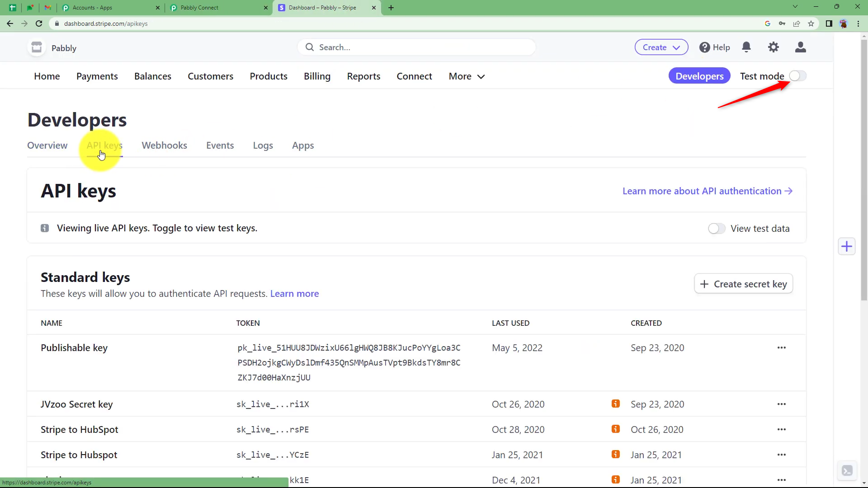Screen dimensions: 868x488
Task: Click Create secret key button
Action: click(743, 284)
